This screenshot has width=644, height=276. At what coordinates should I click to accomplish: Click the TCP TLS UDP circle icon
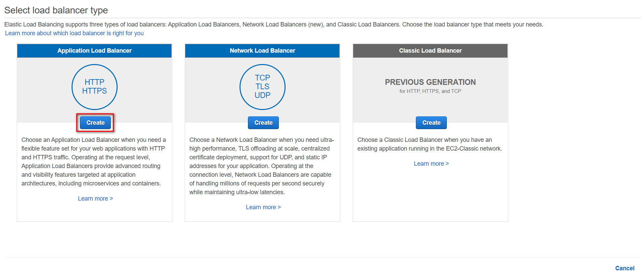pos(262,87)
